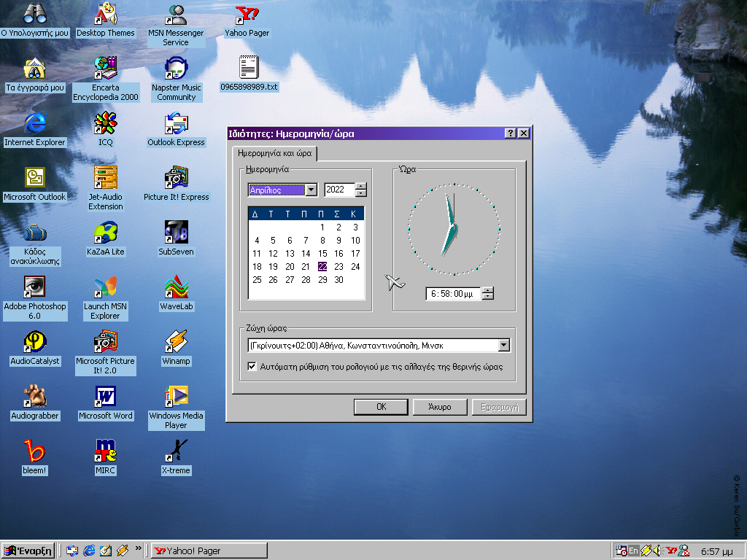Select the AudioCatalyst icon
The image size is (747, 560).
click(35, 342)
